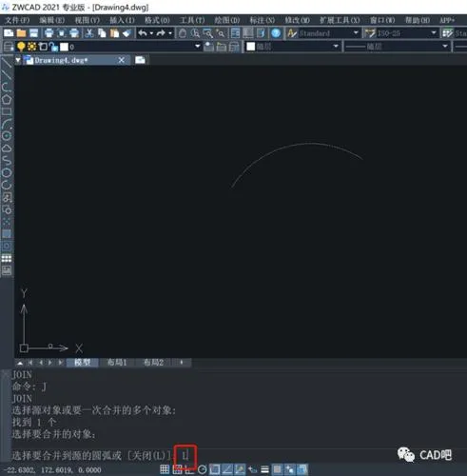
Task: Toggle object snap in status bar
Action: coord(215,469)
